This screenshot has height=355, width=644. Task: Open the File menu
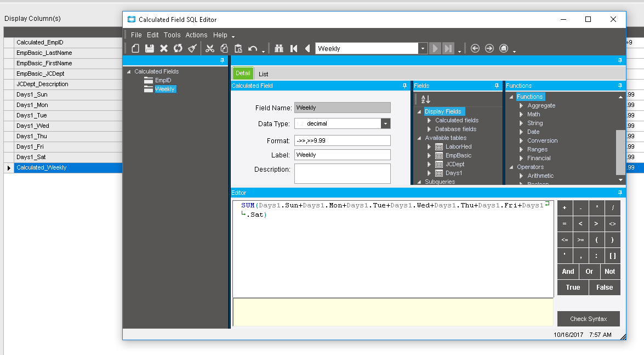pos(136,35)
